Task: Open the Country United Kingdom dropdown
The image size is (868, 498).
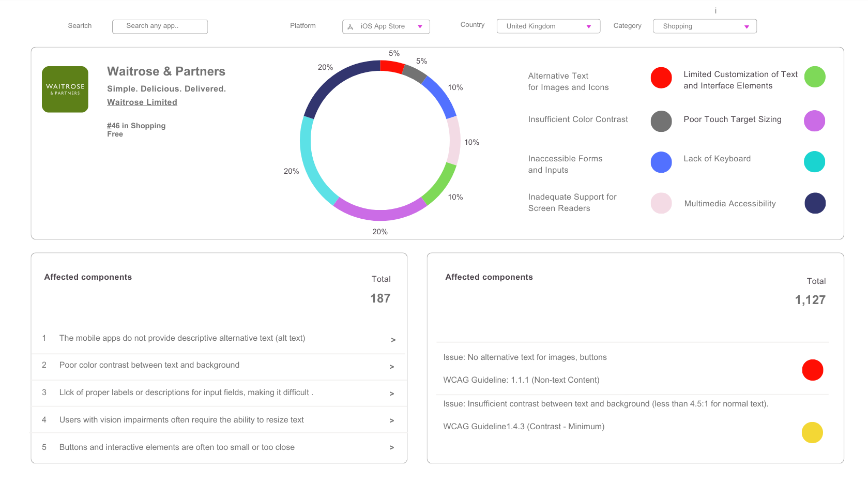Action: coord(549,26)
